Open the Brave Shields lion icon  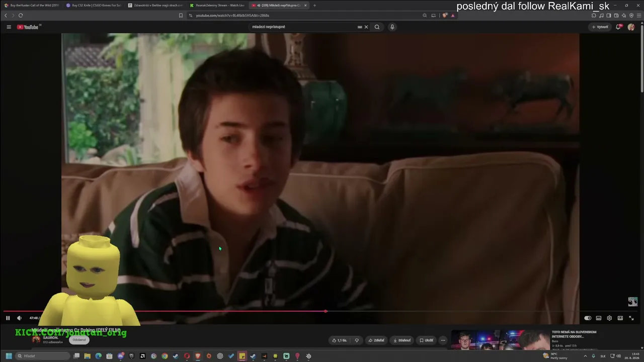click(445, 16)
